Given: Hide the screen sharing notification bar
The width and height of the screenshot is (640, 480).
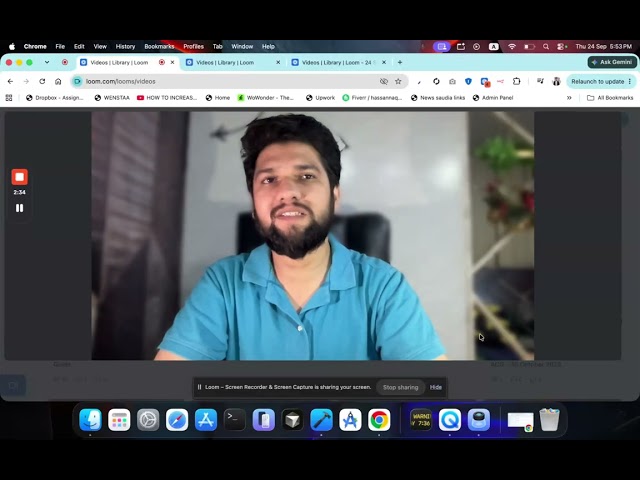Looking at the screenshot, I should (x=436, y=387).
